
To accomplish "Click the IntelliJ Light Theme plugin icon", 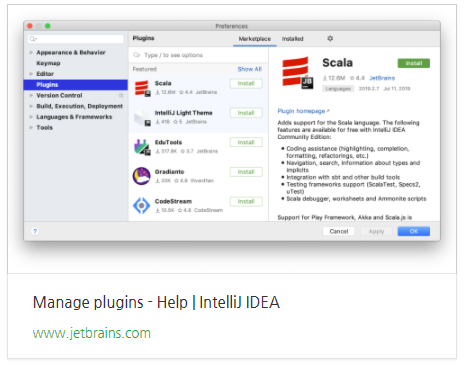I will pyautogui.click(x=142, y=118).
